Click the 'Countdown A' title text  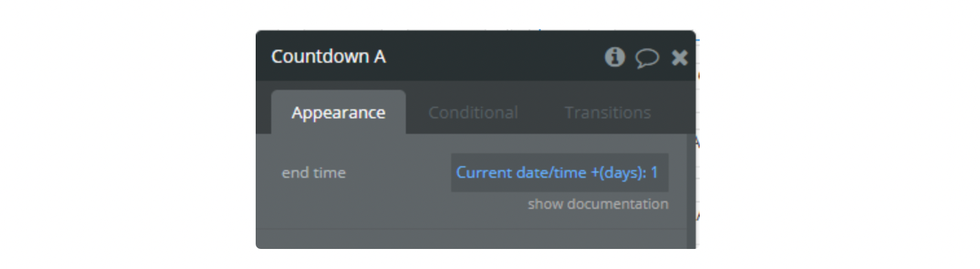[328, 57]
